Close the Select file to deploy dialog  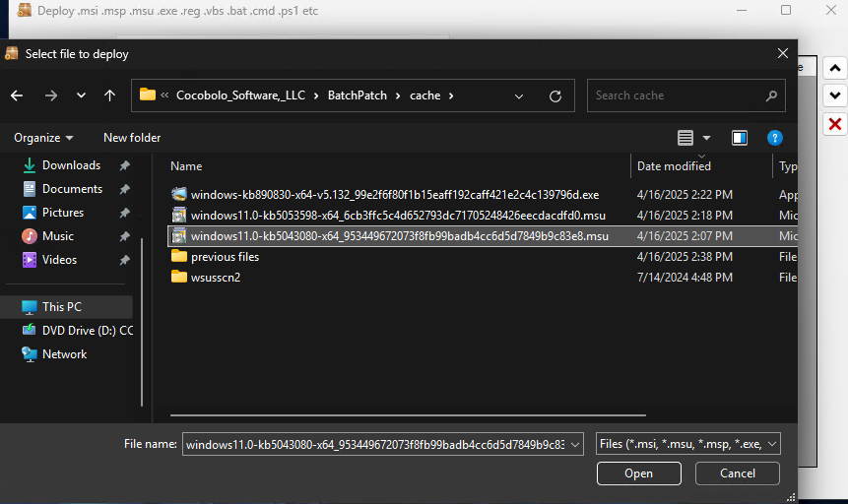tap(783, 53)
